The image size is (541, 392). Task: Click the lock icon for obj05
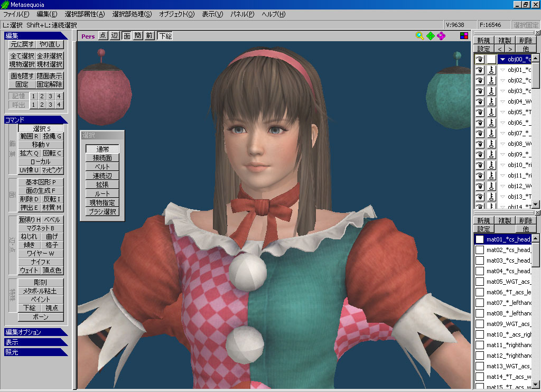click(491, 112)
